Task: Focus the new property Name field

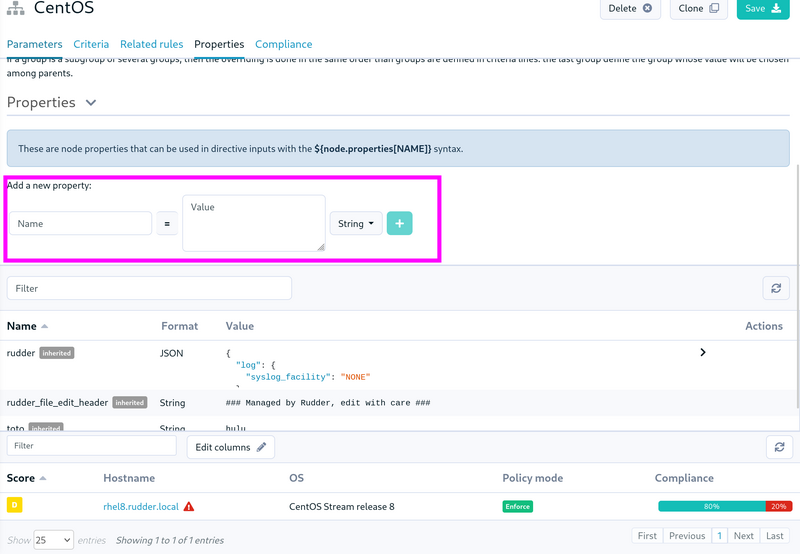Action: pyautogui.click(x=81, y=223)
